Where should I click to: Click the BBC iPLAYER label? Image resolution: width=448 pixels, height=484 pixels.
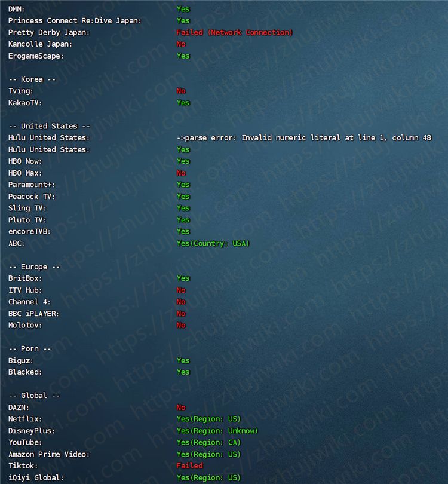[x=34, y=314]
